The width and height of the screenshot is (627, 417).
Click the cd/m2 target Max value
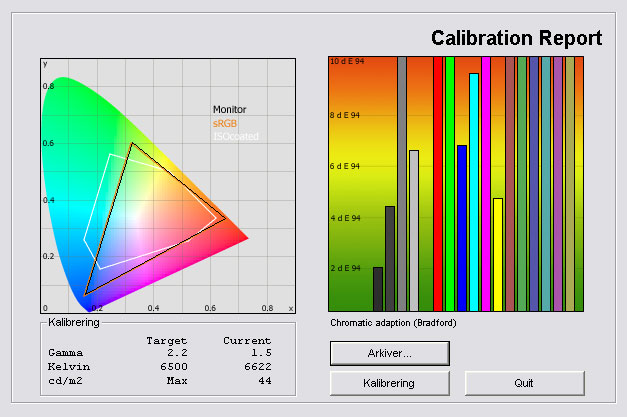point(177,381)
